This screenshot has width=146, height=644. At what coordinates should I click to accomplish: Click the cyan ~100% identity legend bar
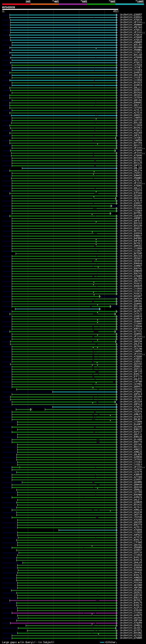(x=130, y=4)
